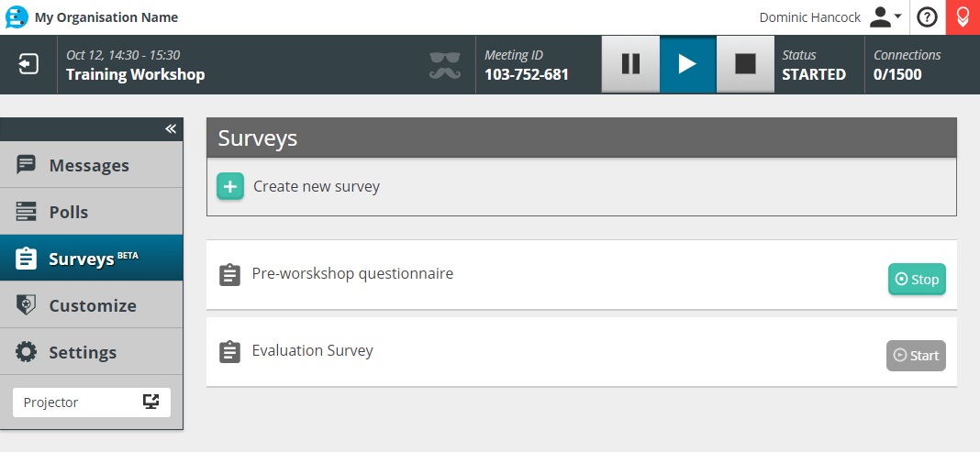Stop the meeting session
The height and width of the screenshot is (452, 980).
tap(745, 64)
